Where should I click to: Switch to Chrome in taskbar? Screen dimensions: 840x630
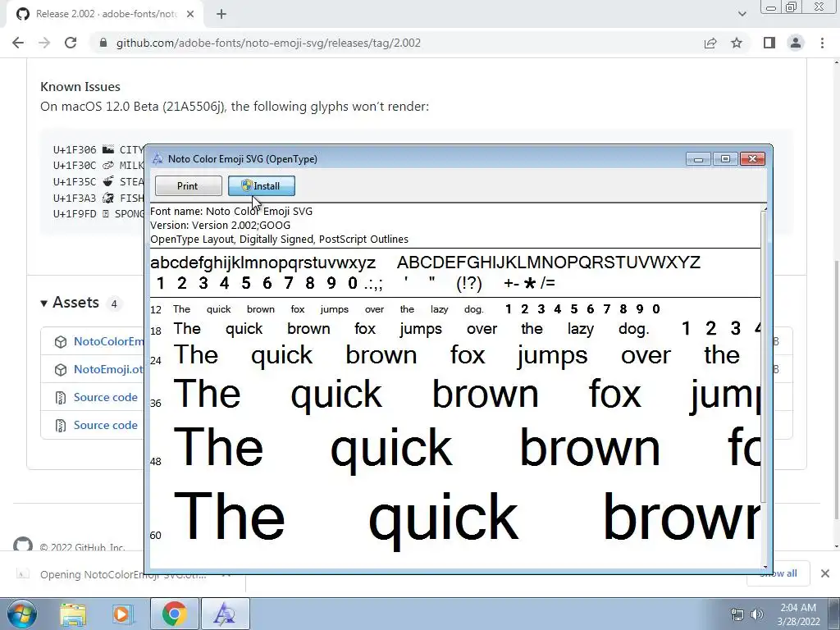(x=174, y=614)
